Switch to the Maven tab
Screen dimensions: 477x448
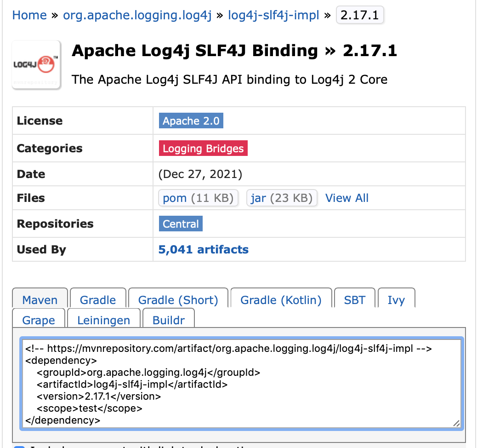(x=40, y=299)
